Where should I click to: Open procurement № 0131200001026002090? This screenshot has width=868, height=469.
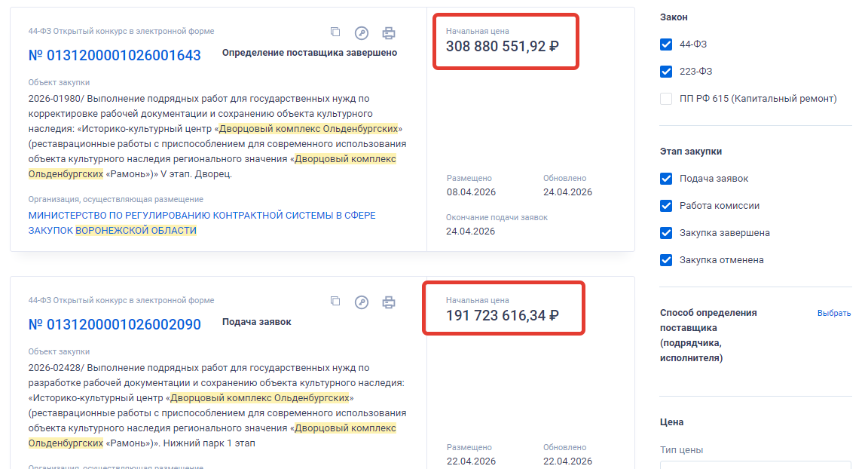115,324
